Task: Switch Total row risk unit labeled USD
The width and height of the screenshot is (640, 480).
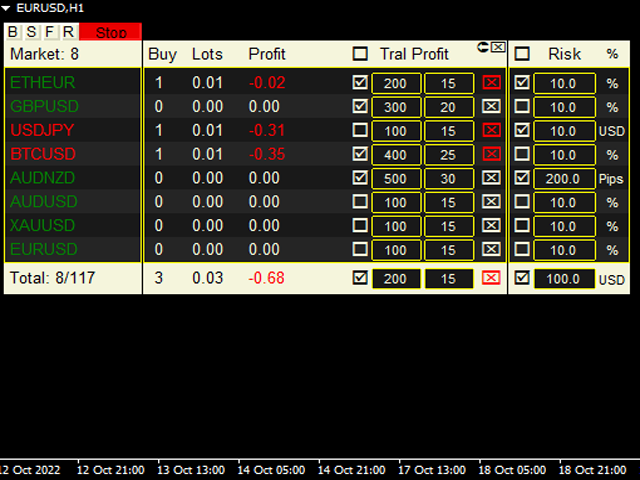Action: [x=612, y=280]
